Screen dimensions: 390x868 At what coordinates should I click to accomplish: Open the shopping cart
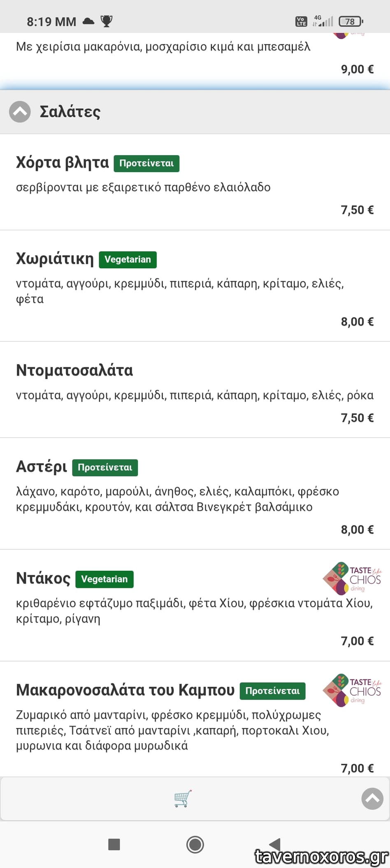pyautogui.click(x=183, y=798)
